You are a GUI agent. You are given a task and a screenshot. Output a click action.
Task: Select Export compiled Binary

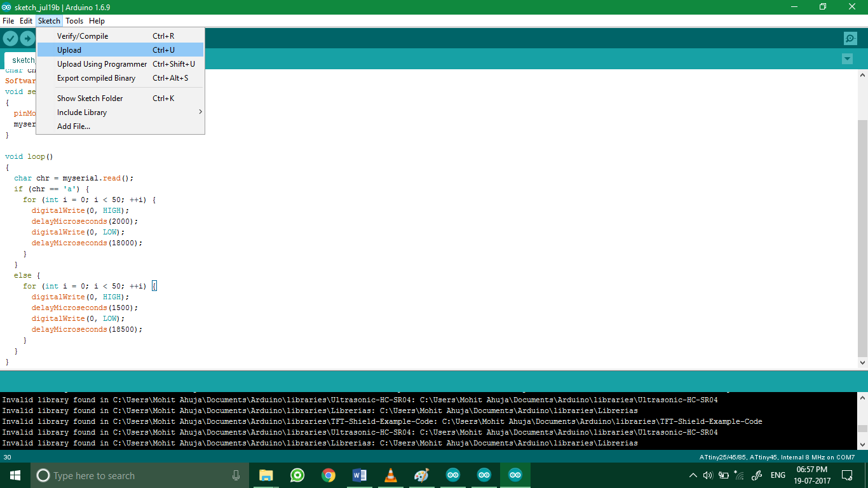(x=120, y=78)
